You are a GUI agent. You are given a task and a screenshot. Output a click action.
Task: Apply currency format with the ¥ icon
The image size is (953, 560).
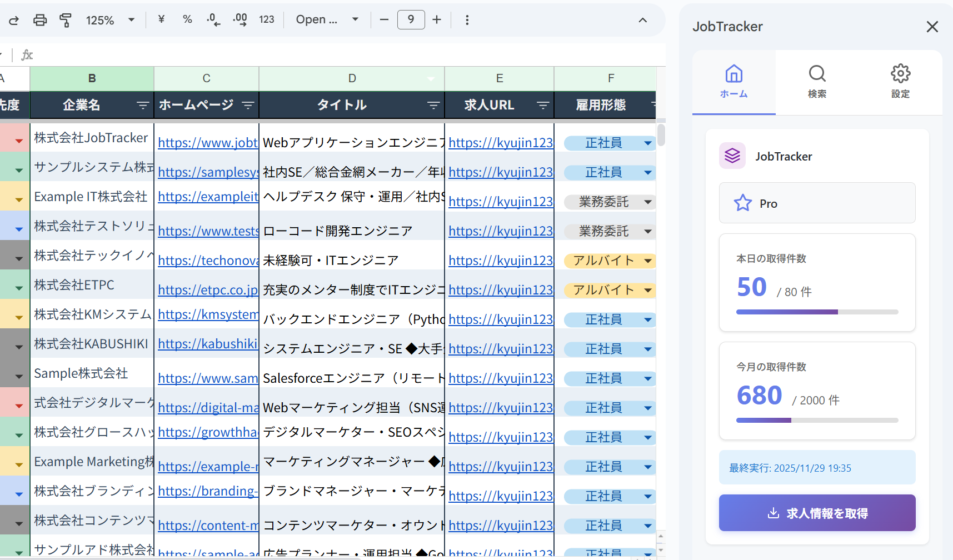coord(161,19)
